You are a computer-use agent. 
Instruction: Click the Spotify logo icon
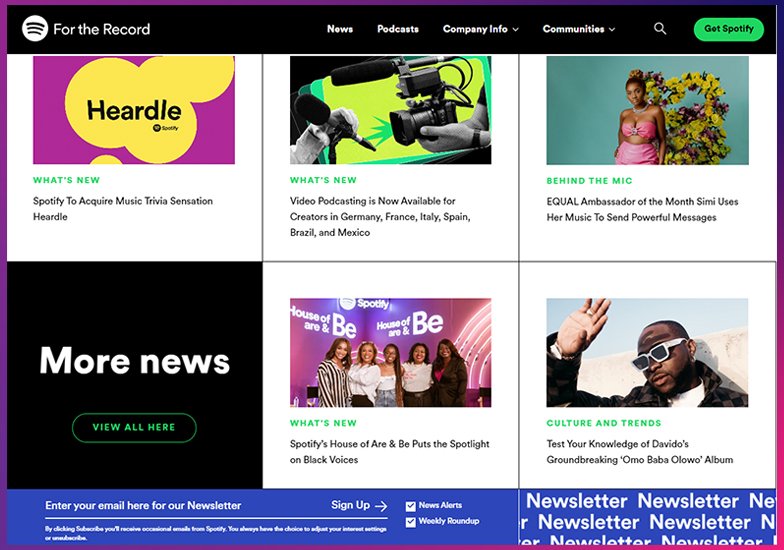[x=35, y=28]
